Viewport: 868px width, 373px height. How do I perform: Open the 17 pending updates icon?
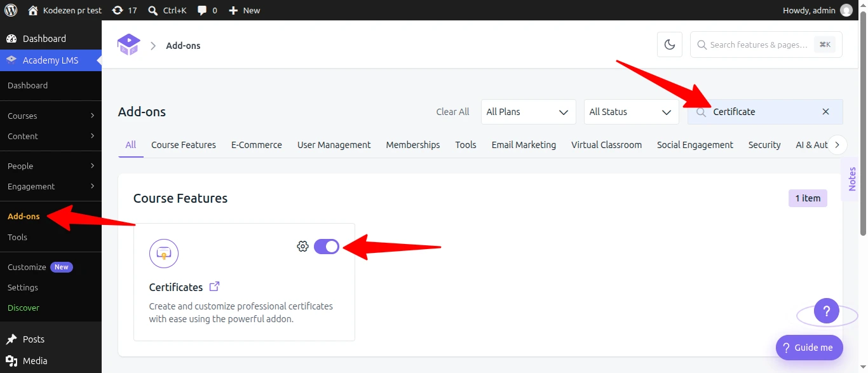pyautogui.click(x=125, y=10)
